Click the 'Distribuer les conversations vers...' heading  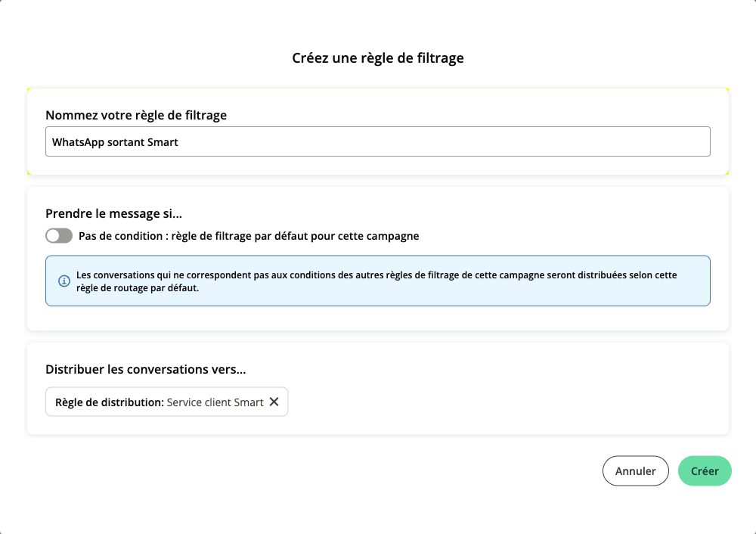point(146,370)
